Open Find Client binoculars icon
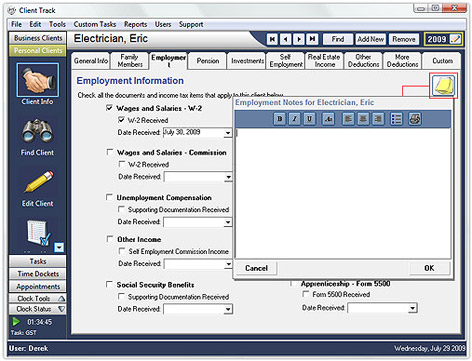 coord(37,130)
